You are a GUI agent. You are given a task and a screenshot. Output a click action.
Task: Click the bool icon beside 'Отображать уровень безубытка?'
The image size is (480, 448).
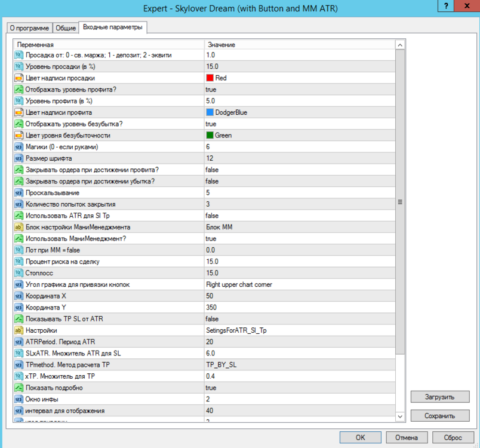click(x=19, y=124)
